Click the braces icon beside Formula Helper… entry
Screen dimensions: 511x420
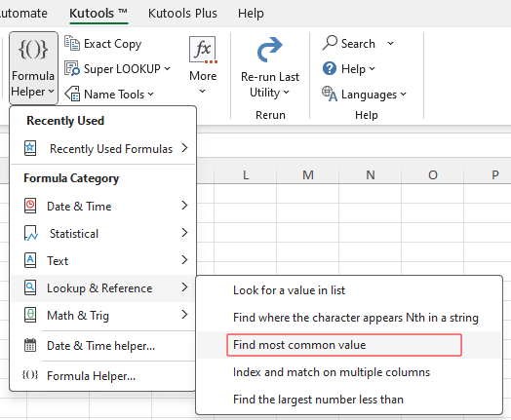[30, 375]
